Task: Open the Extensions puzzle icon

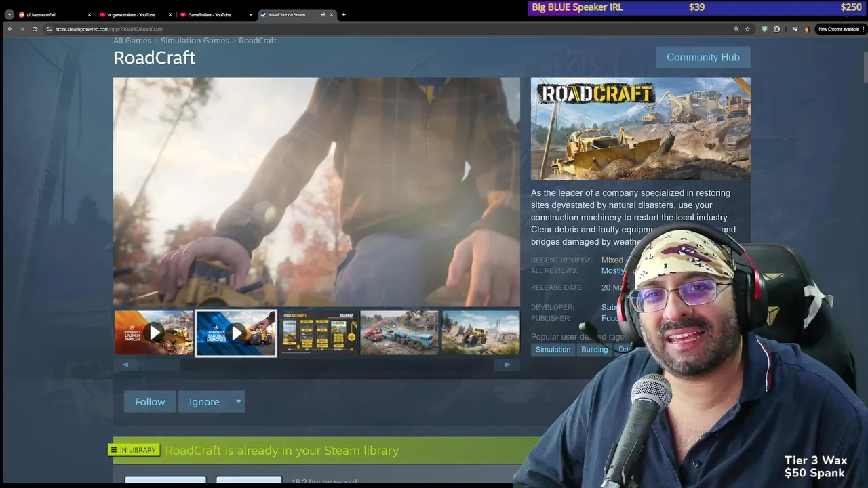Action: [777, 29]
